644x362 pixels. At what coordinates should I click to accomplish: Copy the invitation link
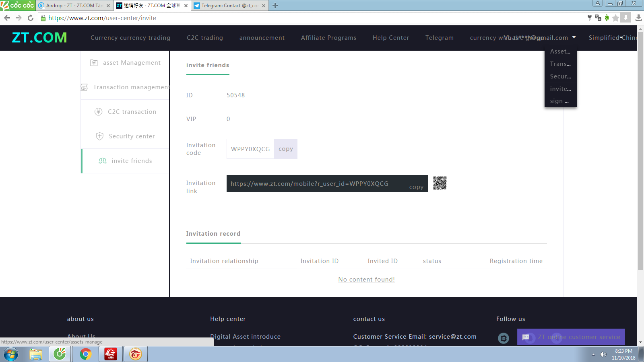click(x=416, y=187)
